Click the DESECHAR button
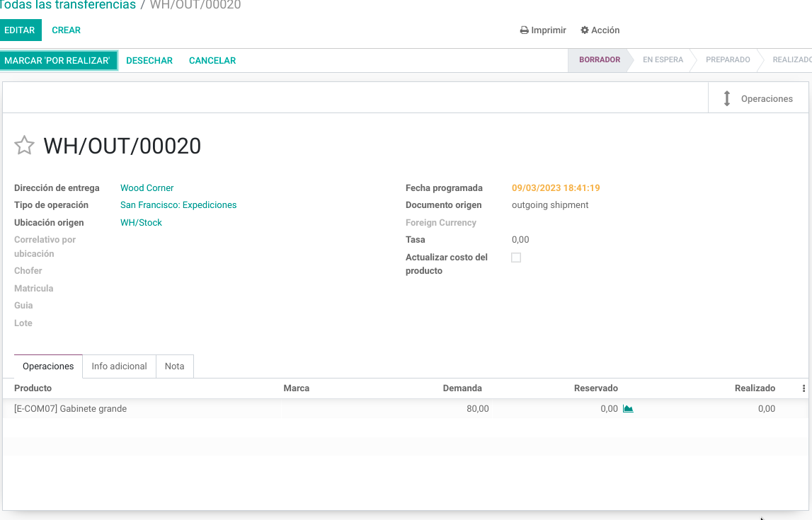 (149, 61)
